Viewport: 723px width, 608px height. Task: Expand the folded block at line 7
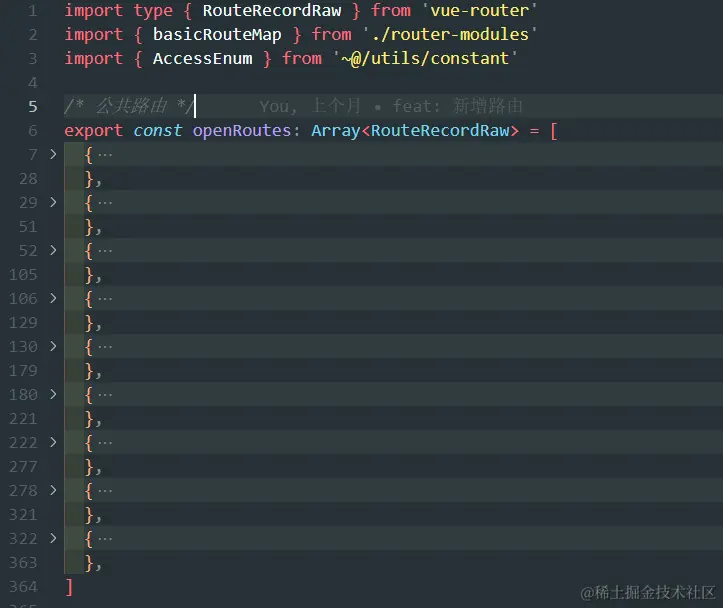(x=53, y=154)
